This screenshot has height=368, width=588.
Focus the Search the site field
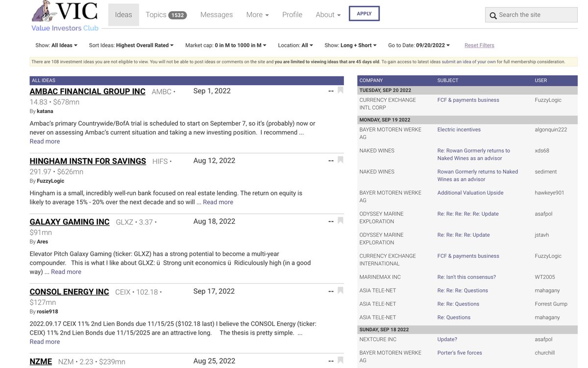point(531,15)
